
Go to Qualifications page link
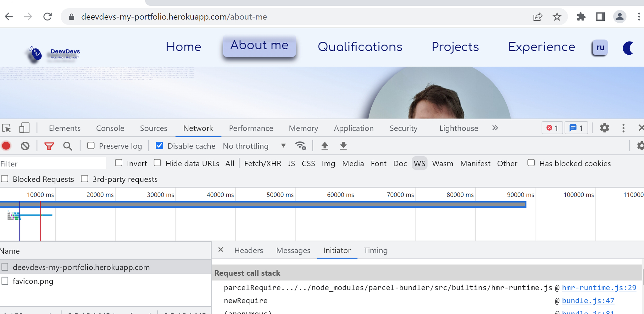click(360, 47)
